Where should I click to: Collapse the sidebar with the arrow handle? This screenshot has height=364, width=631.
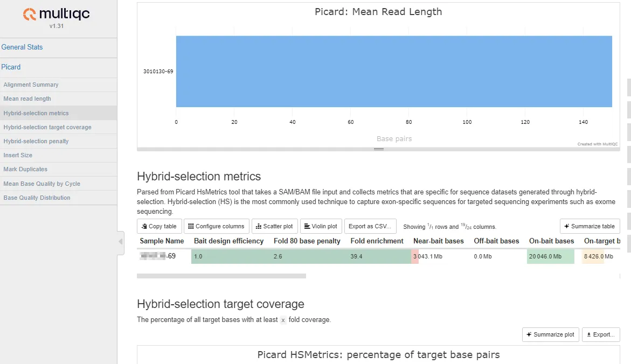tap(121, 242)
